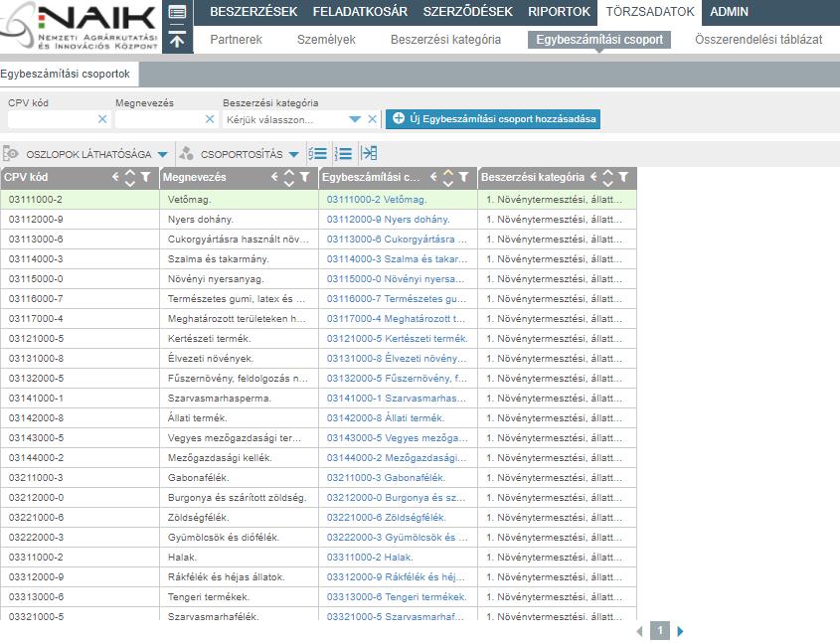Select cell 'Szarvasmarhasperma.'
The height and width of the screenshot is (643, 840).
coord(239,398)
